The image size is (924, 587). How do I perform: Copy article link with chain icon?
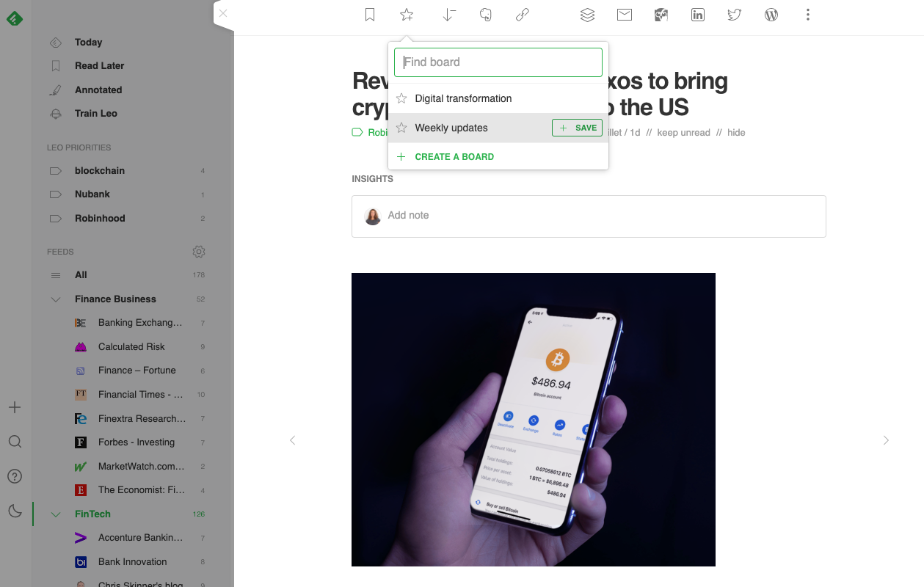click(x=523, y=15)
